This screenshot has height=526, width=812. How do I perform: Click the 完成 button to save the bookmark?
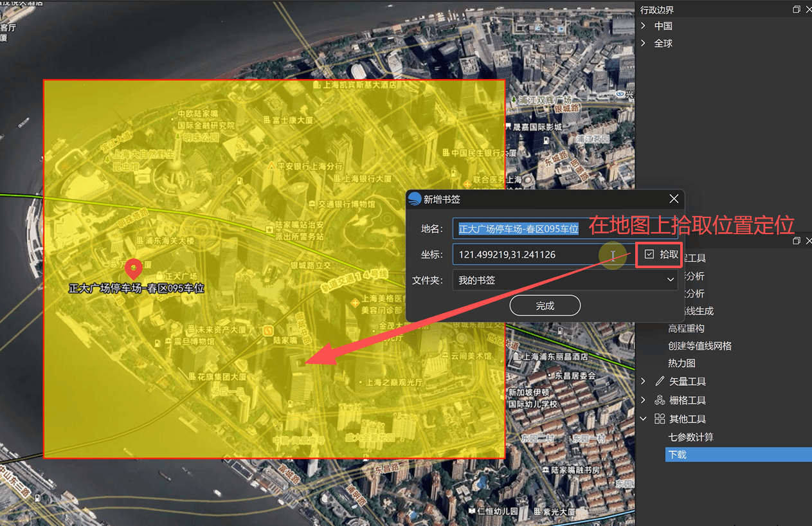(x=545, y=305)
